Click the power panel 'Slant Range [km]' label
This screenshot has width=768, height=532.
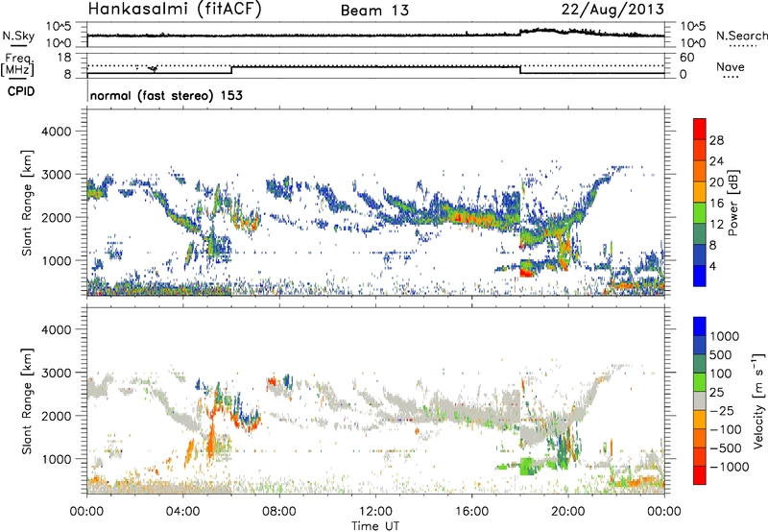coord(27,204)
